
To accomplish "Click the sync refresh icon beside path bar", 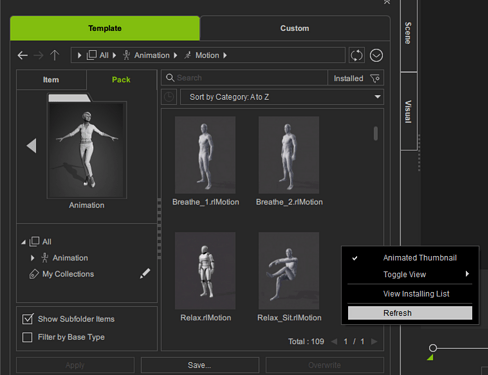I will click(x=356, y=55).
